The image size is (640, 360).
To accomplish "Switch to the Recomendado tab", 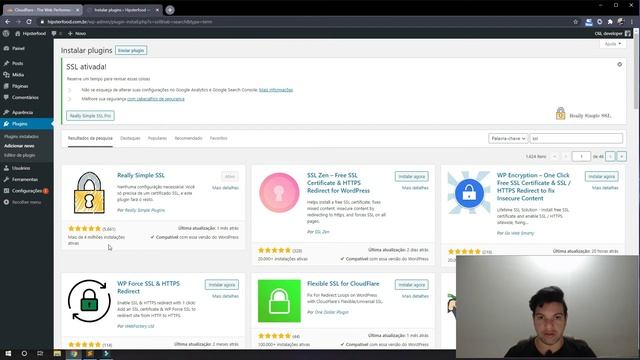I will 188,138.
